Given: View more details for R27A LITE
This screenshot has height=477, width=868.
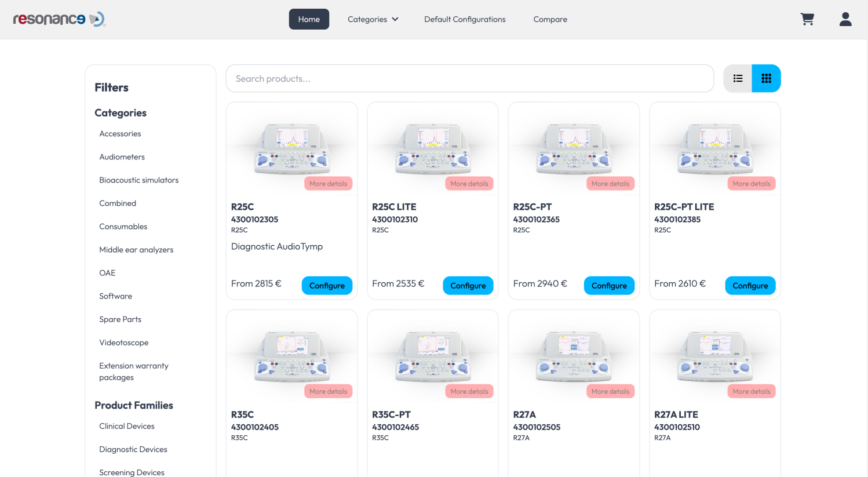Looking at the screenshot, I should tap(752, 391).
